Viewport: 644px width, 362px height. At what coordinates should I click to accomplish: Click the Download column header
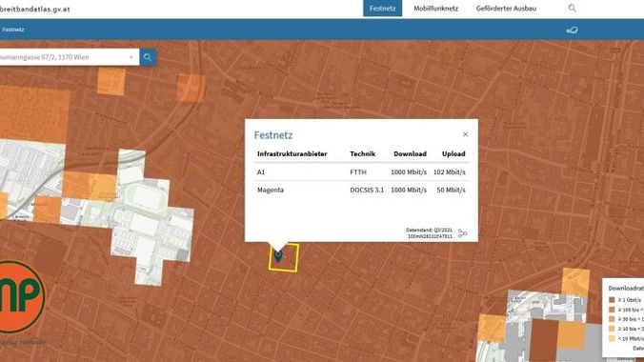[410, 153]
